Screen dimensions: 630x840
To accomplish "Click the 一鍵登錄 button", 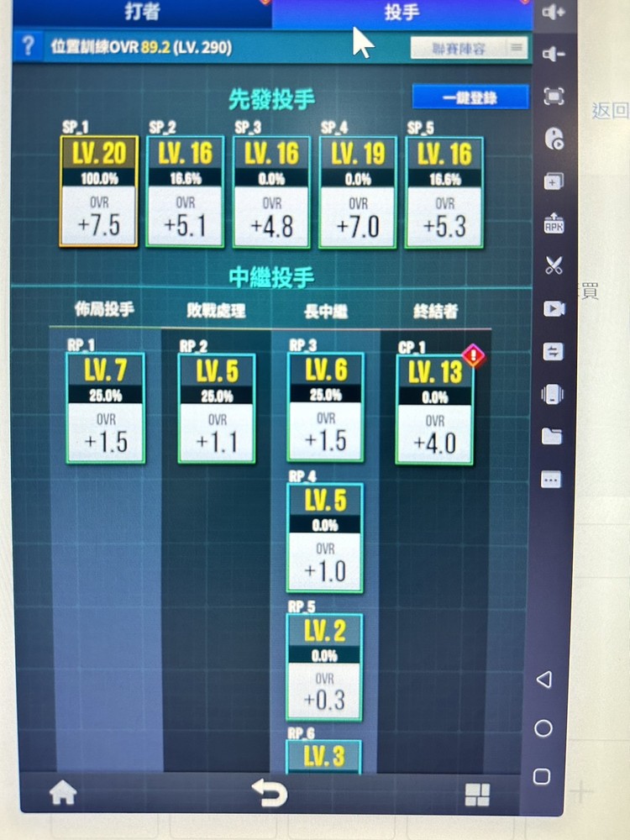I will [x=470, y=97].
